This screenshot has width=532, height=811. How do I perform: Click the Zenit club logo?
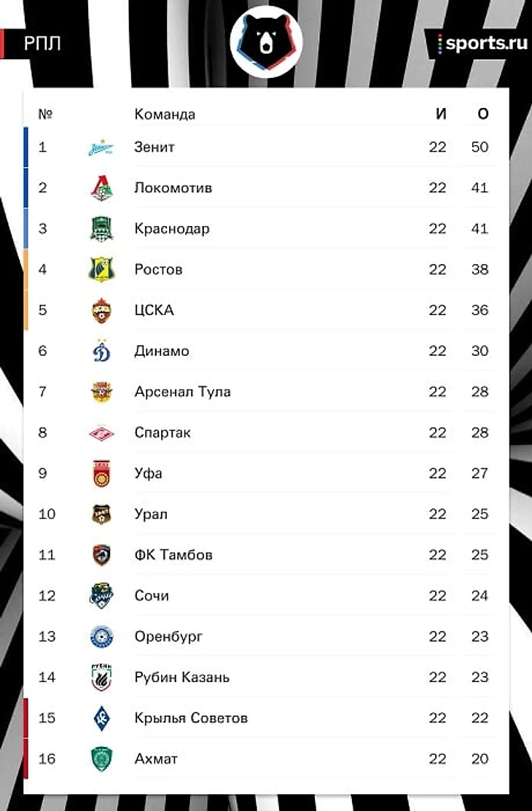[x=101, y=148]
